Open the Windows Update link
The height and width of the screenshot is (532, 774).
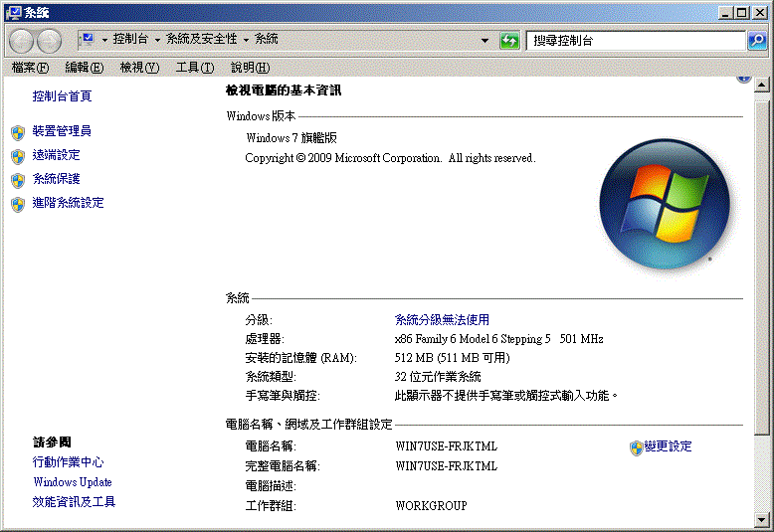(x=72, y=482)
